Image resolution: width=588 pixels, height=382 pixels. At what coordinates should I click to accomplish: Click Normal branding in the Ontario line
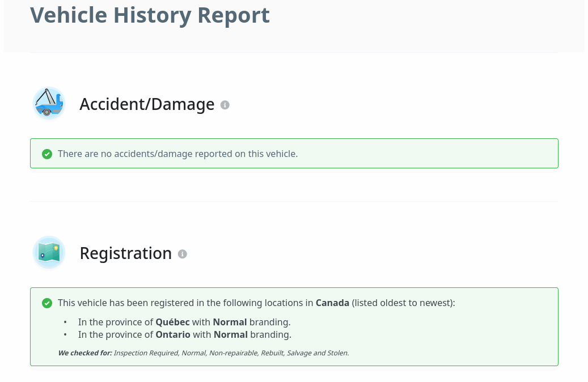[231, 334]
